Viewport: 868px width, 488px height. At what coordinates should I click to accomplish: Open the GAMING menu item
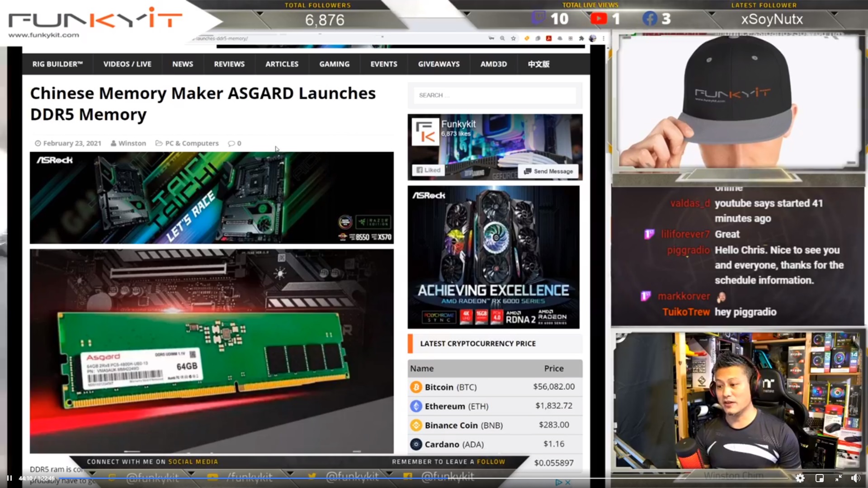click(x=335, y=64)
